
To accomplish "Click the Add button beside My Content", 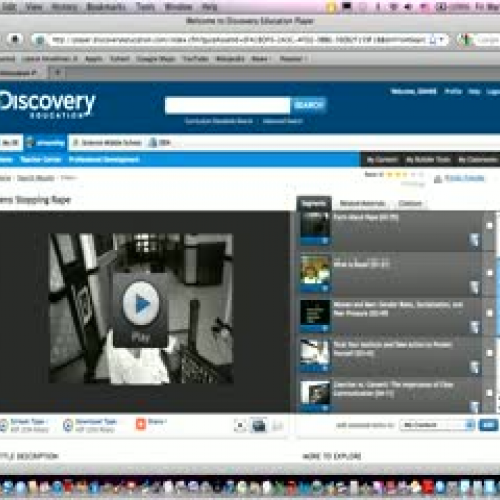I will [488, 425].
